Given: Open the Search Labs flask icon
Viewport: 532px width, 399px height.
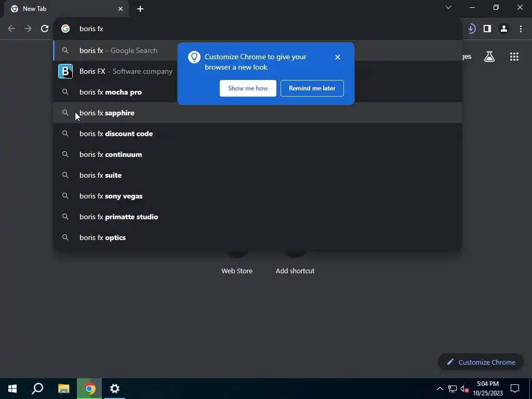Looking at the screenshot, I should [x=489, y=57].
